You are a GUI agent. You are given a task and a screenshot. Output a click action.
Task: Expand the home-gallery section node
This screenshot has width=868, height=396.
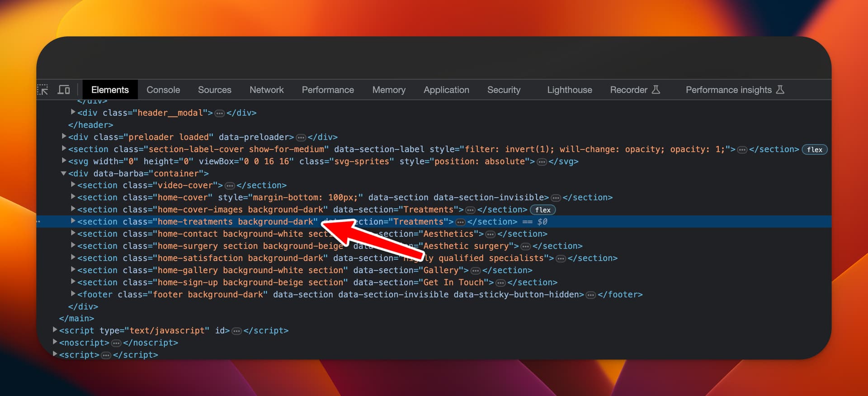coord(73,270)
